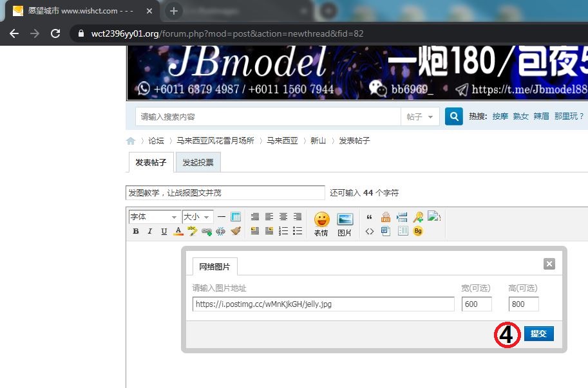Insert an index or columns layout block

coord(403,231)
